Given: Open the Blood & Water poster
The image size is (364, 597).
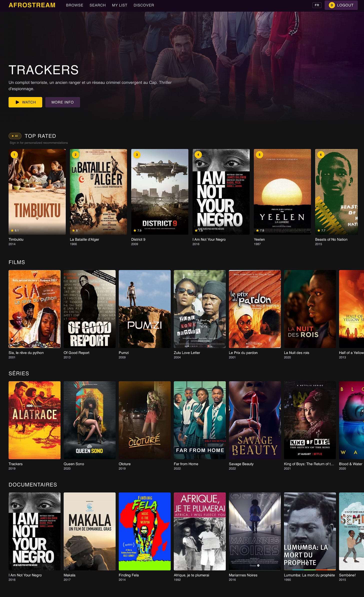Looking at the screenshot, I should click(351, 420).
